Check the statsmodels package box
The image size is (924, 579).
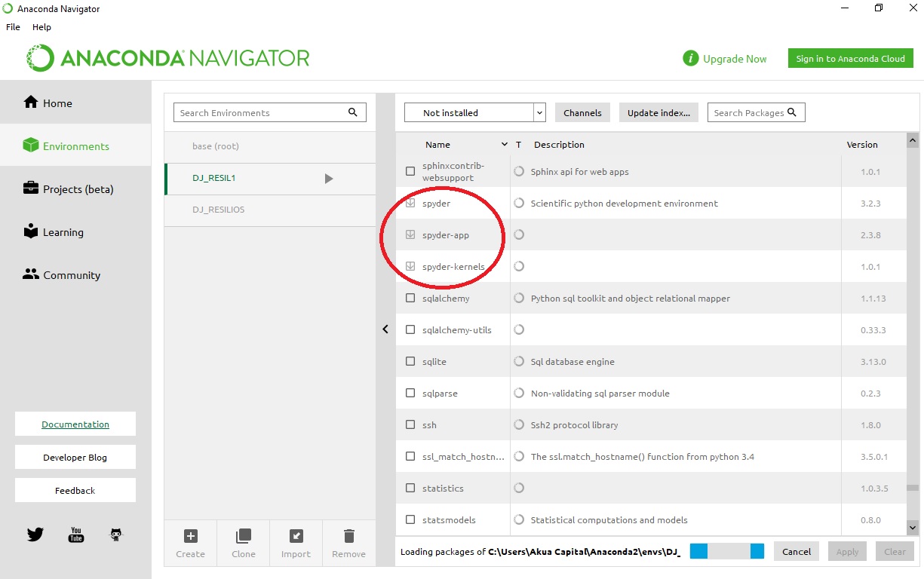point(410,519)
